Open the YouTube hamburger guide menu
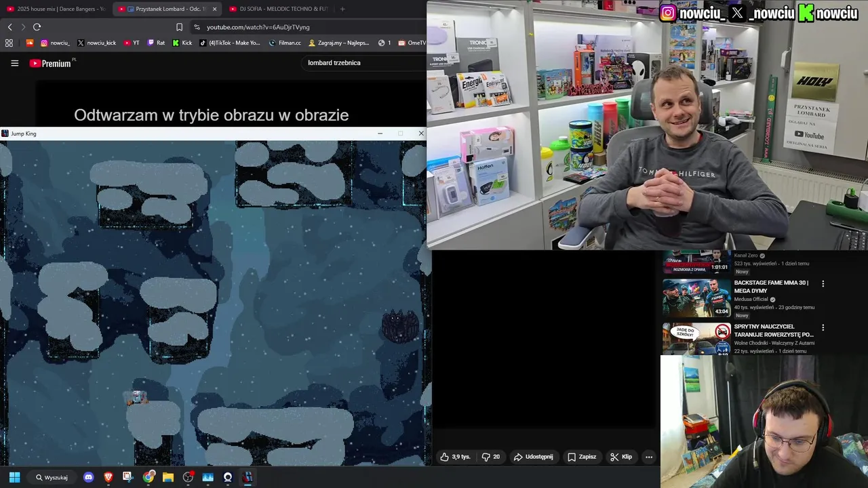Image resolution: width=868 pixels, height=488 pixels. 14,63
